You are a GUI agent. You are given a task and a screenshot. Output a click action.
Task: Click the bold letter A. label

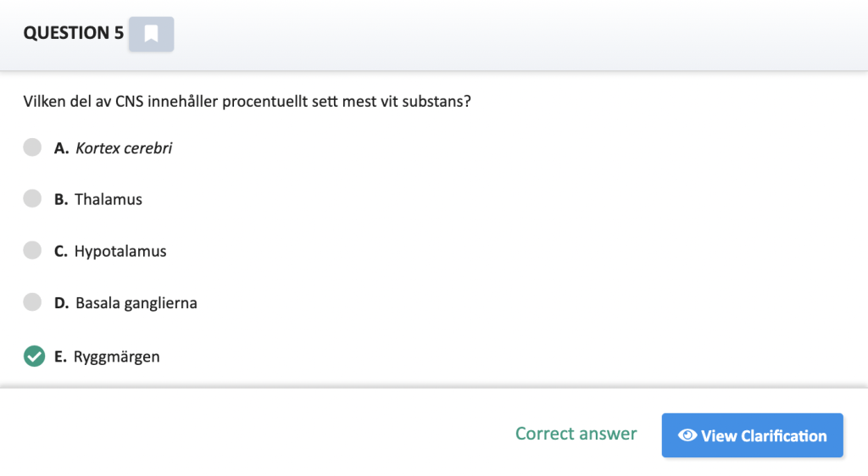[61, 148]
